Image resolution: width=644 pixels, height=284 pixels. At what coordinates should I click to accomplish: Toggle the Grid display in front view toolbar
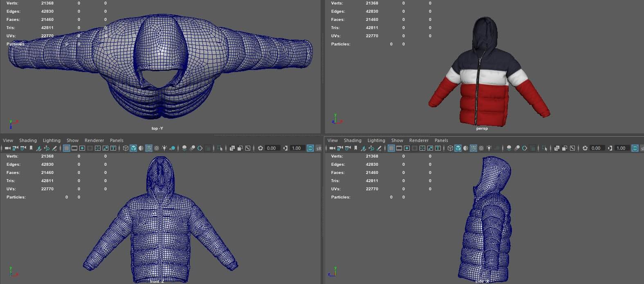(66, 148)
